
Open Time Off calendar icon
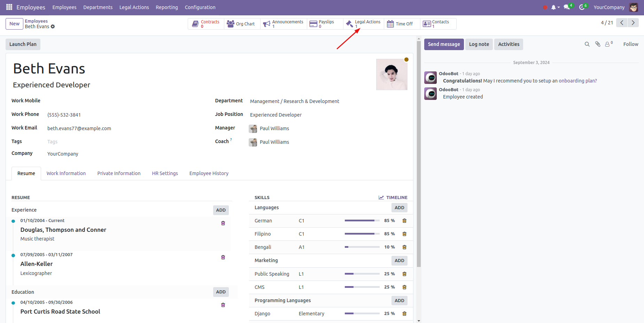coord(390,24)
